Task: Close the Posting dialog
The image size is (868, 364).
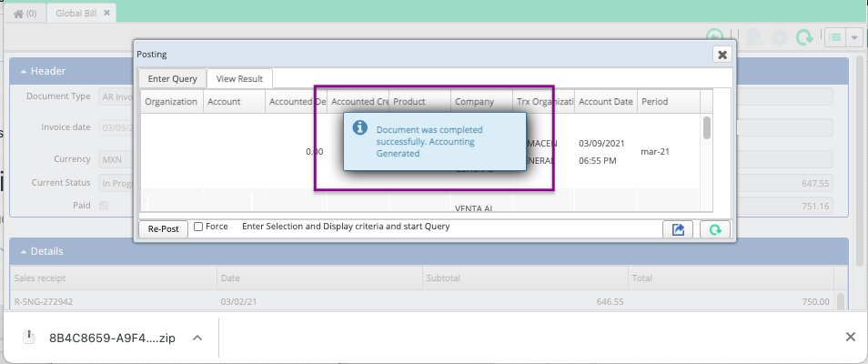Action: click(722, 55)
